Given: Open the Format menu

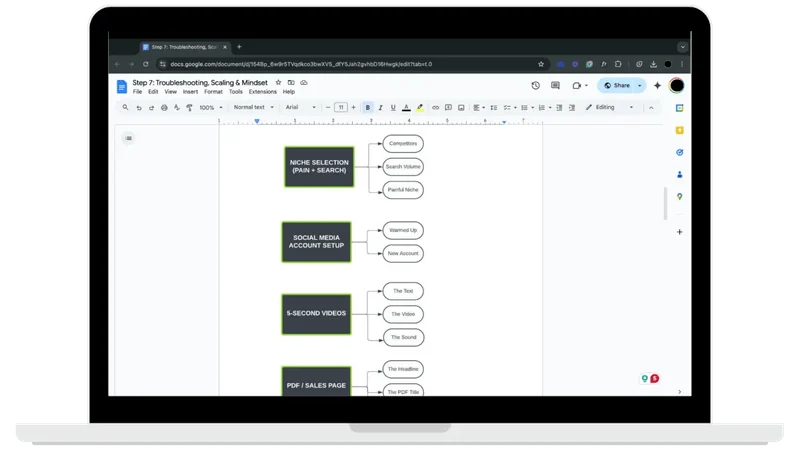Looking at the screenshot, I should pyautogui.click(x=213, y=92).
